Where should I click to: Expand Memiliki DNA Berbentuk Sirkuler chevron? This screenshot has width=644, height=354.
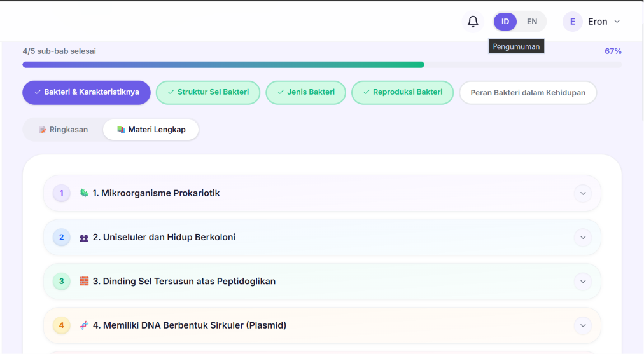(x=583, y=325)
